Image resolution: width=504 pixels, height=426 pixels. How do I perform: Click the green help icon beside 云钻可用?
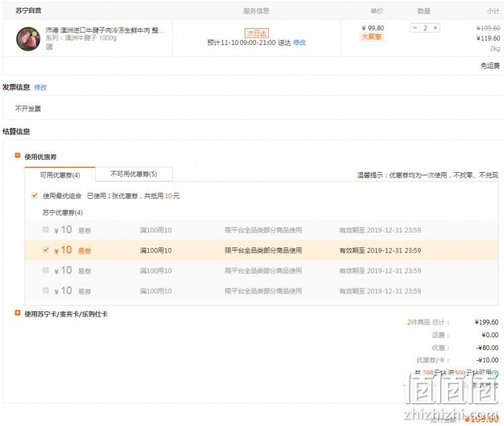[x=495, y=374]
